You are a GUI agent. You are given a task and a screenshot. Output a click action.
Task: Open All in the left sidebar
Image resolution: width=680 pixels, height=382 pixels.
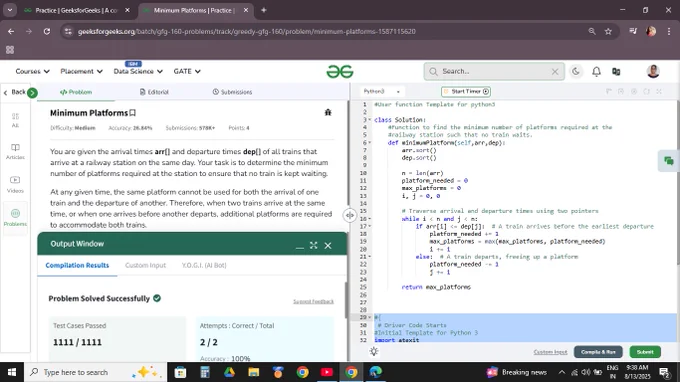tap(15, 120)
